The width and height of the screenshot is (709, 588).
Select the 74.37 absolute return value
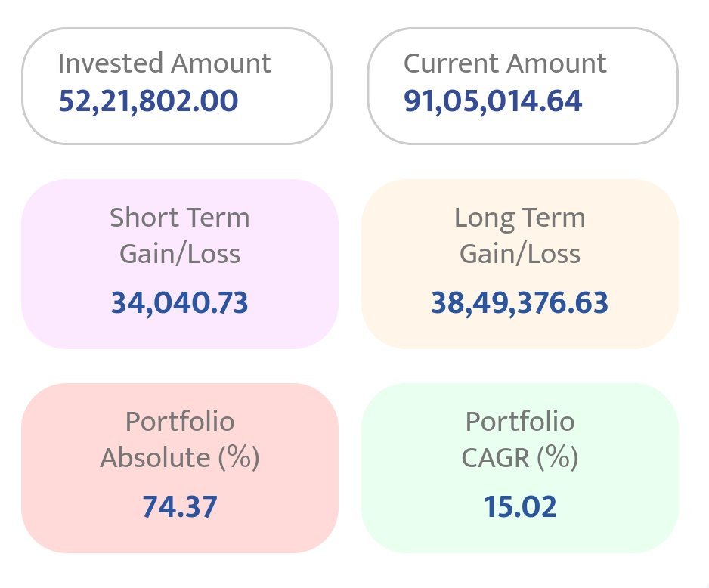click(180, 506)
